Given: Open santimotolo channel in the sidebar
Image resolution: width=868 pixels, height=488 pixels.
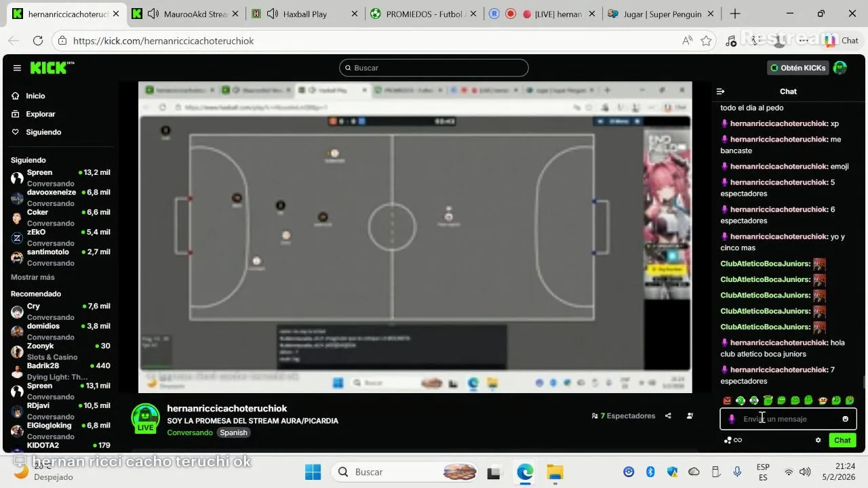Looking at the screenshot, I should click(60, 257).
